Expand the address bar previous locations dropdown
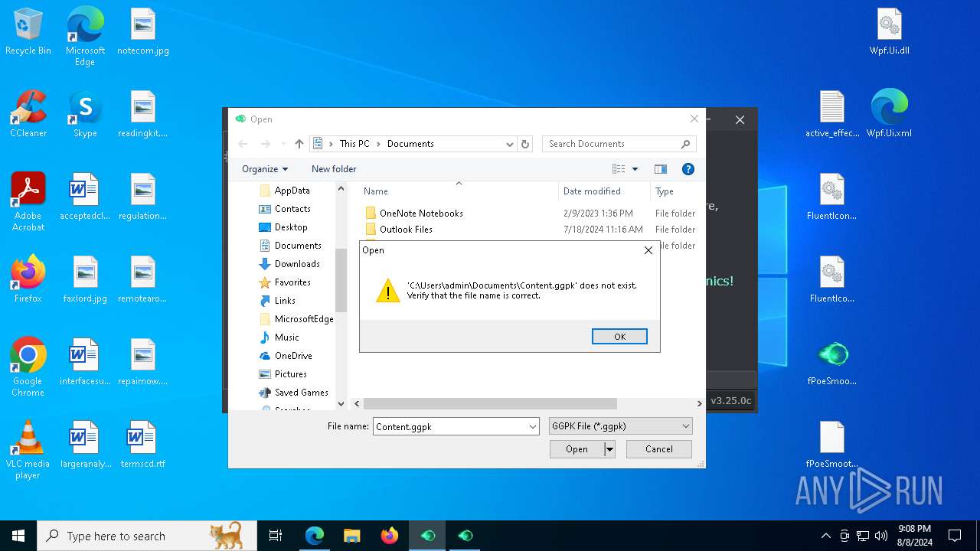Screen dimensions: 980x551 (510, 144)
